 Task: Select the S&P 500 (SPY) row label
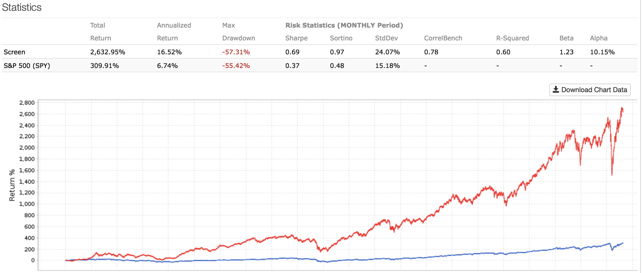(x=27, y=66)
